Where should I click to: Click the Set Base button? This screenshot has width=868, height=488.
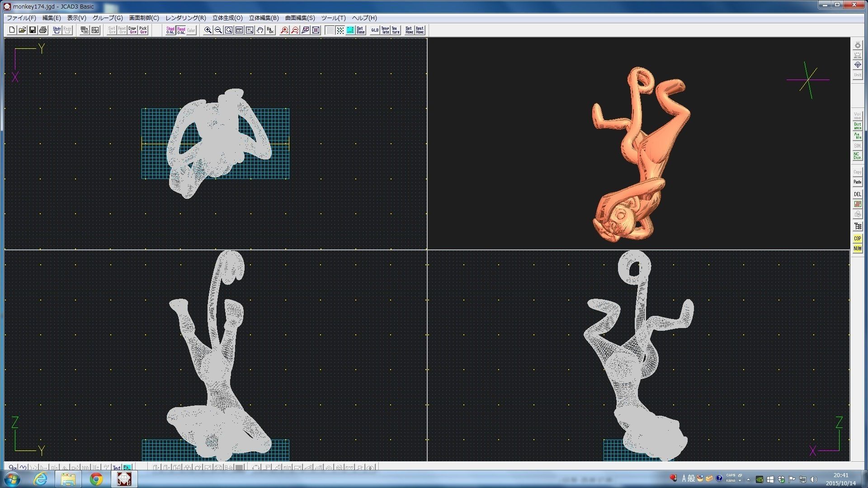click(361, 30)
